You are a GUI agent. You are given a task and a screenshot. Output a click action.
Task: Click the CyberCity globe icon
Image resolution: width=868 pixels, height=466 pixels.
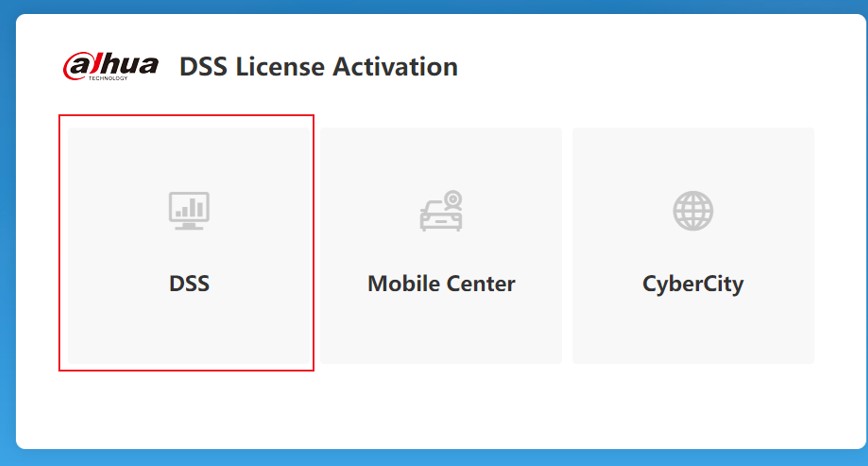(693, 210)
